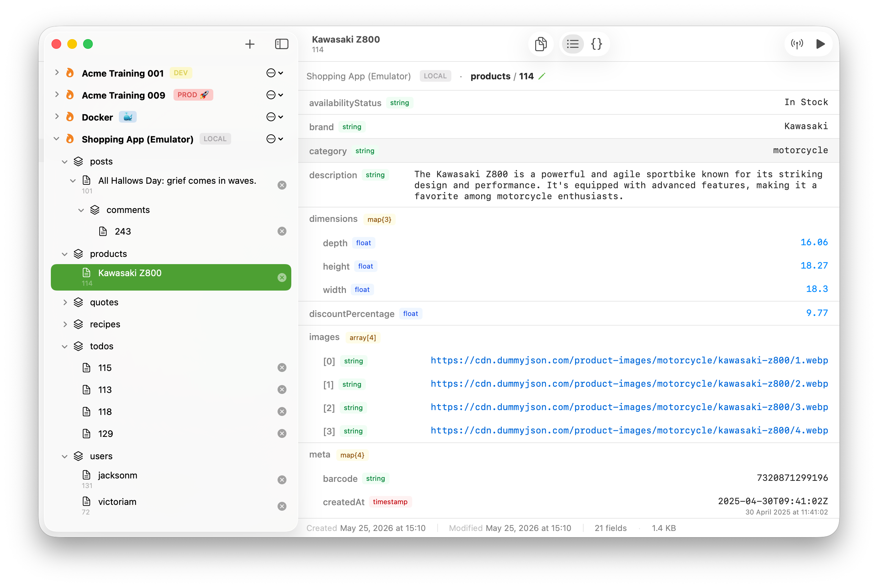Open options menu for Shopping App (Emulator)

(x=274, y=139)
